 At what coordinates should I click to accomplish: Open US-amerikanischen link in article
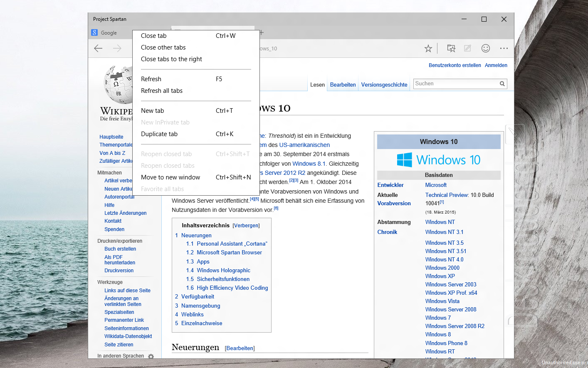point(304,145)
